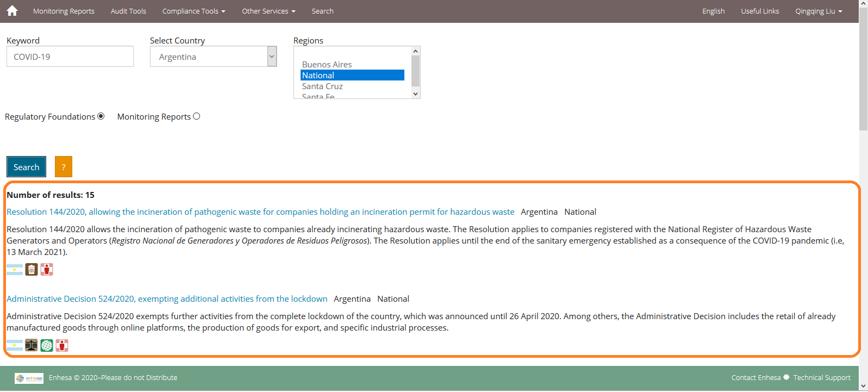Select Buenos Aires in the Regions list
868x392 pixels.
[x=327, y=64]
